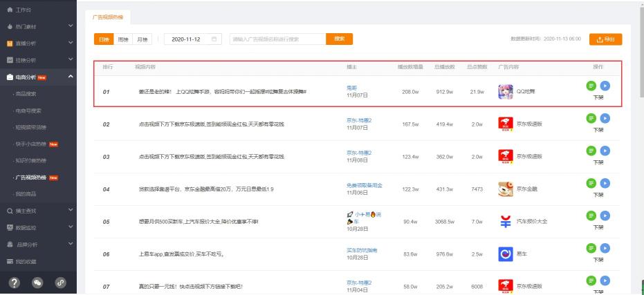
Task: Open the green details icon in row 05
Action: tap(591, 216)
